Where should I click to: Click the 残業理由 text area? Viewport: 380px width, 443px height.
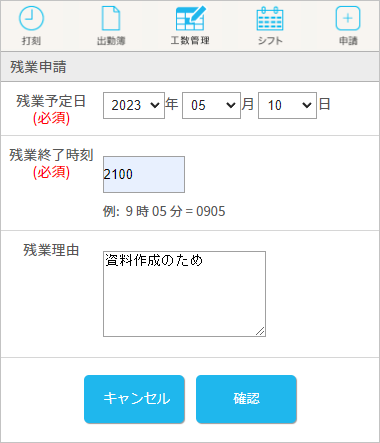pos(184,294)
